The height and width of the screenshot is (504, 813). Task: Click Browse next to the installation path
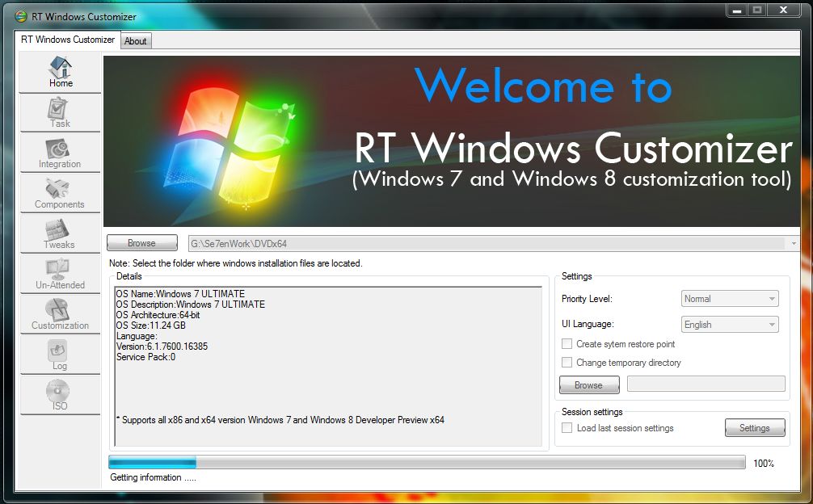coord(142,243)
